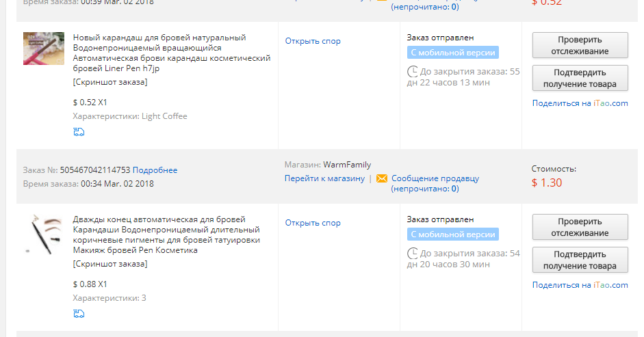The height and width of the screenshot is (337, 644).
Task: Open the dual-end eyebrow pencil product thumbnail
Action: click(x=44, y=234)
